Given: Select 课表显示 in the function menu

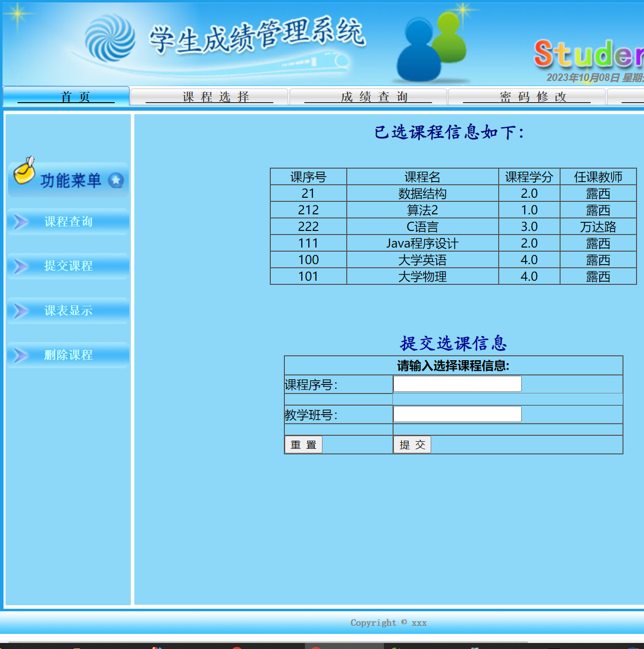Looking at the screenshot, I should 67,310.
